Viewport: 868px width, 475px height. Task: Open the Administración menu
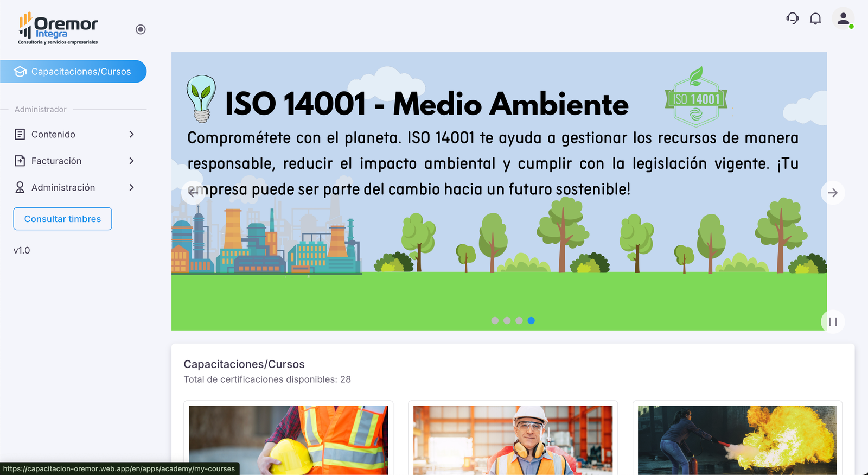click(74, 187)
